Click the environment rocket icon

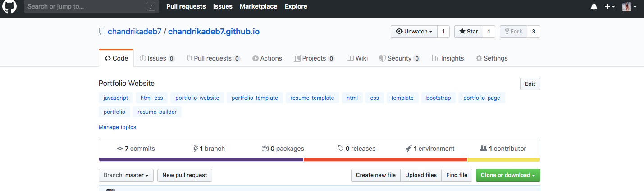(x=408, y=149)
